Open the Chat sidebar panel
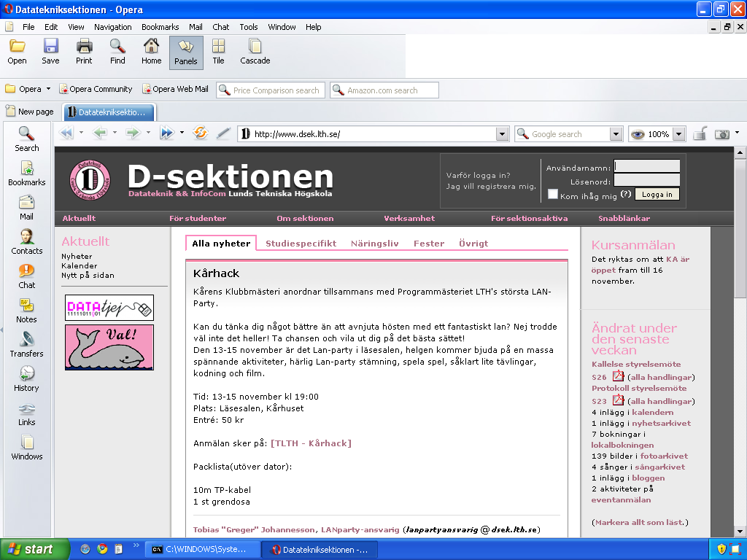 [x=27, y=276]
